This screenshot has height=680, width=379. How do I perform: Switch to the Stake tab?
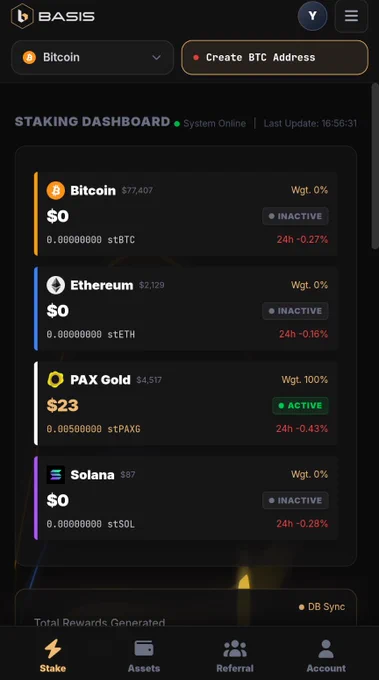[x=53, y=655]
